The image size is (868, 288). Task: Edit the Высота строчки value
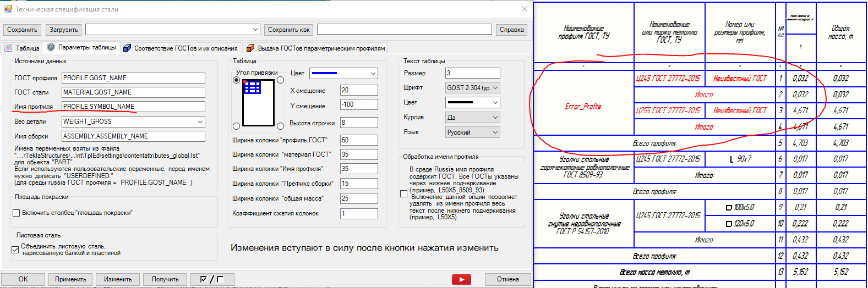(x=359, y=123)
